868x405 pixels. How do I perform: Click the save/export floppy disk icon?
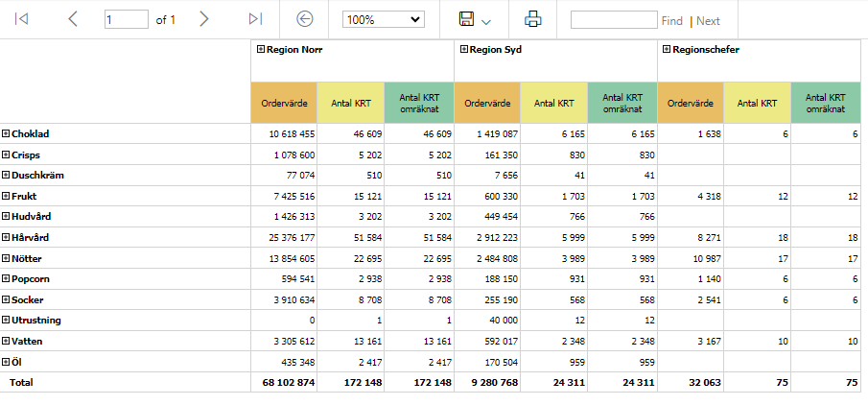467,19
